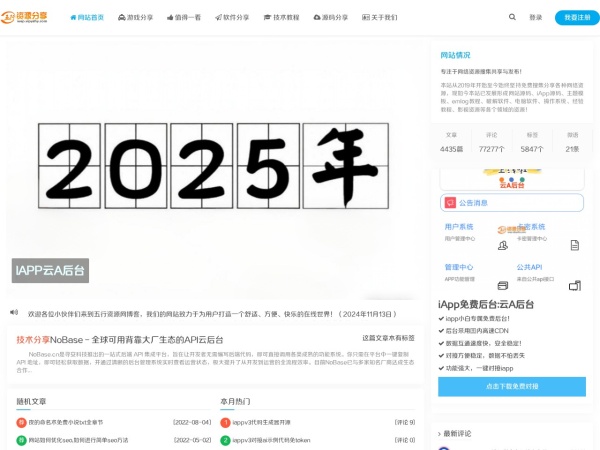This screenshot has width=600, height=450.
Task: Click the 云A后台 logo image
Action: (512, 179)
